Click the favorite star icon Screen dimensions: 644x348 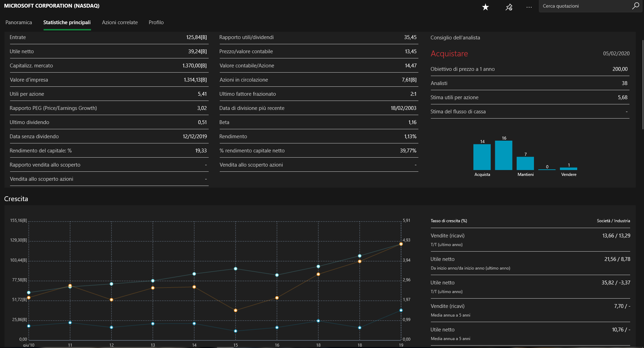coord(486,7)
